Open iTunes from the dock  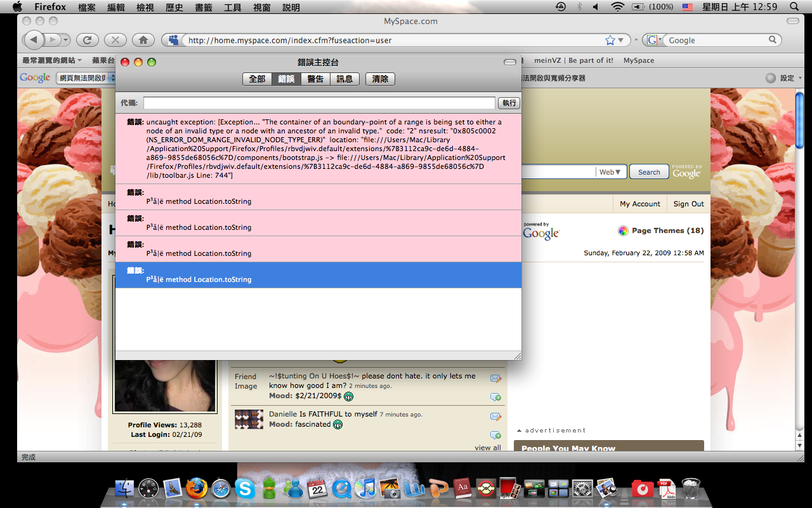click(x=365, y=488)
